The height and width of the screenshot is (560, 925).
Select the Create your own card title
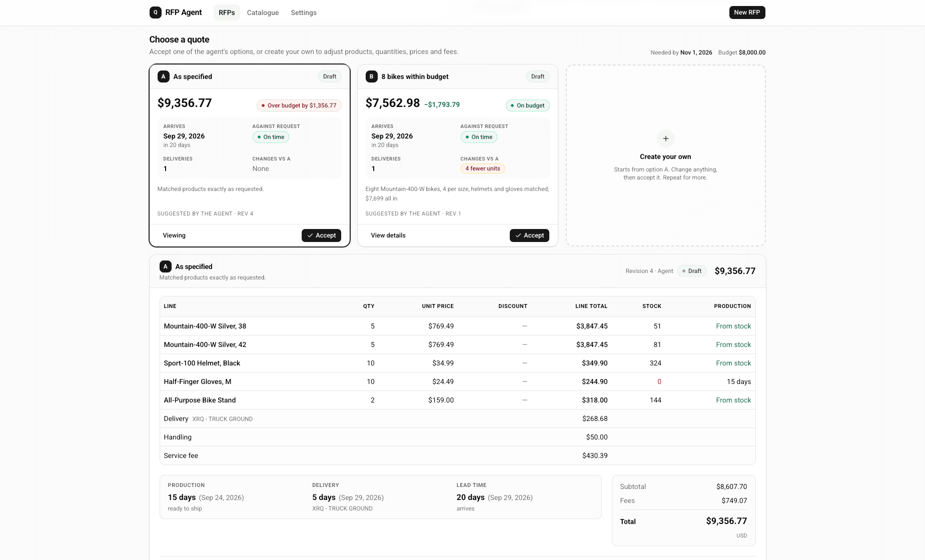(x=665, y=156)
